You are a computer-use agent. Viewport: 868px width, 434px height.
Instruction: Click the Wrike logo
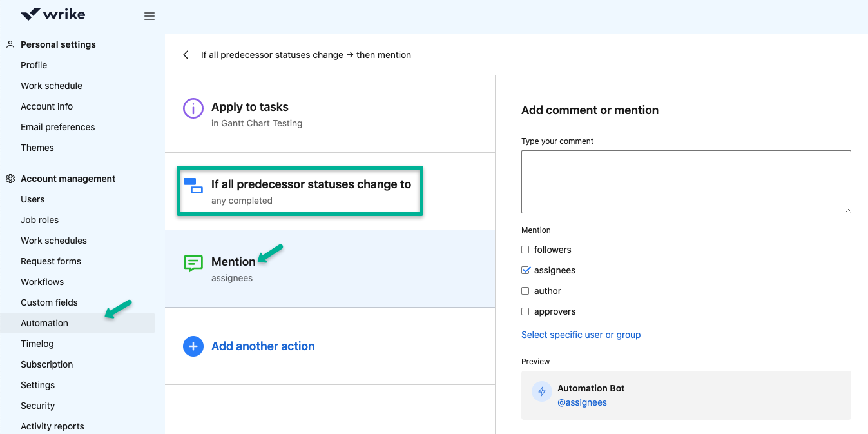point(53,14)
